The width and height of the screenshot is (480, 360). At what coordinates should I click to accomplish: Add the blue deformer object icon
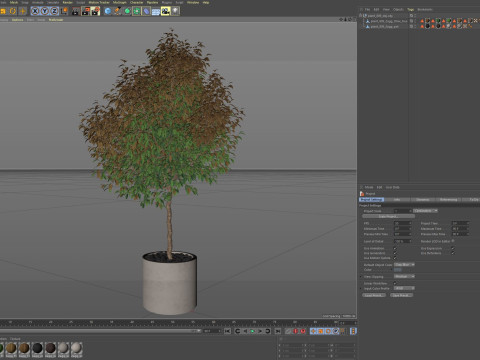pos(146,11)
